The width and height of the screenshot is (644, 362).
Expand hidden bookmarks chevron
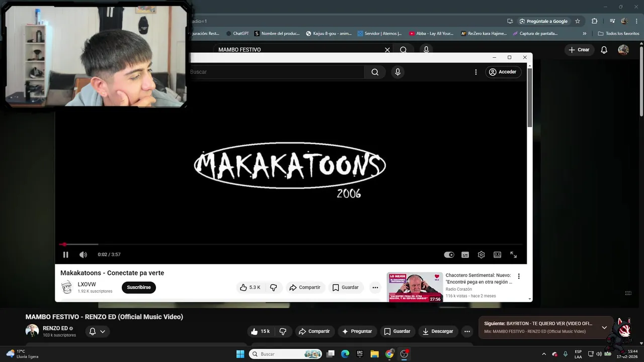(585, 34)
